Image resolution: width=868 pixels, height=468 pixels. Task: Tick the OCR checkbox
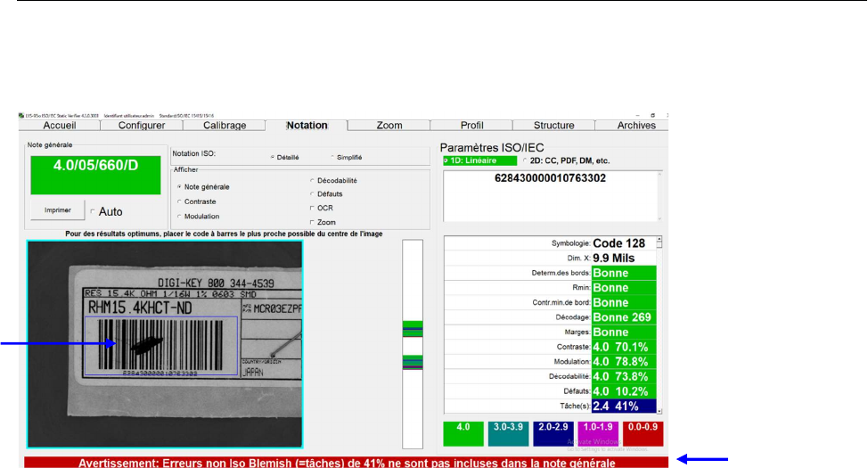(312, 209)
